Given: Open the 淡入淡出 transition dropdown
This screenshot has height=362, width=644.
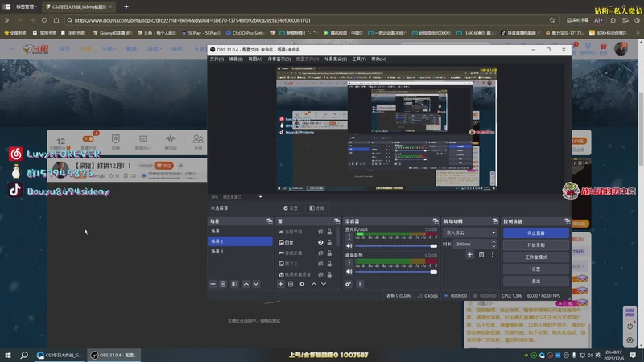Looking at the screenshot, I should pos(470,232).
